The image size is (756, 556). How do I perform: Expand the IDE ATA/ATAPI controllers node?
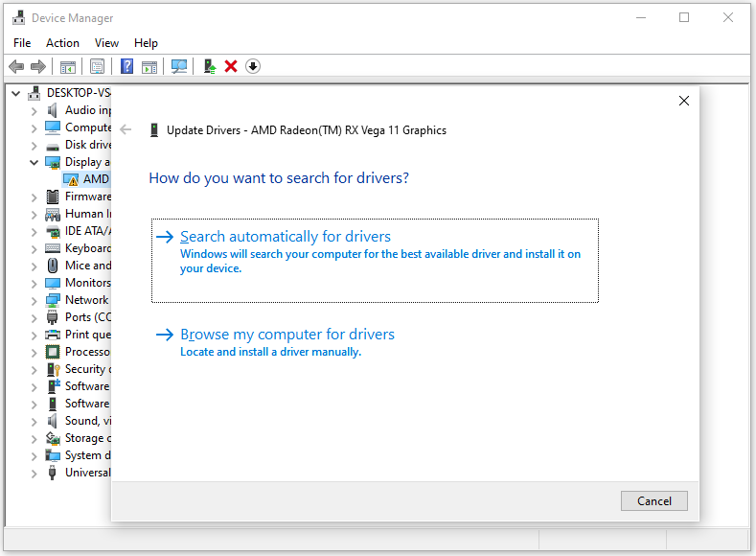34,232
